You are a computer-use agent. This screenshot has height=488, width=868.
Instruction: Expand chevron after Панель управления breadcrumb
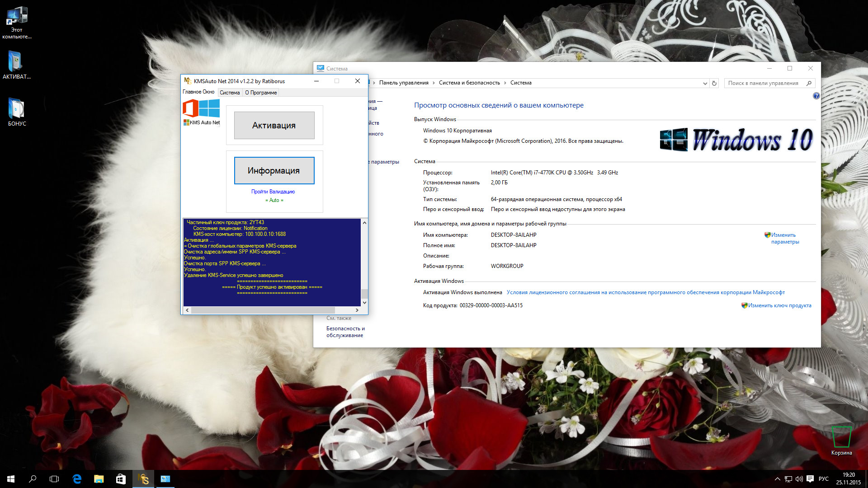point(434,83)
